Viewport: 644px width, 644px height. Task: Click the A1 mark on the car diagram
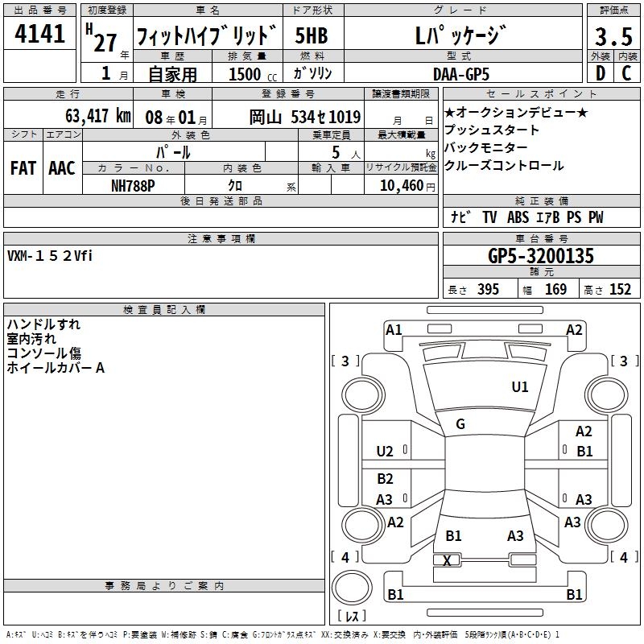394,330
